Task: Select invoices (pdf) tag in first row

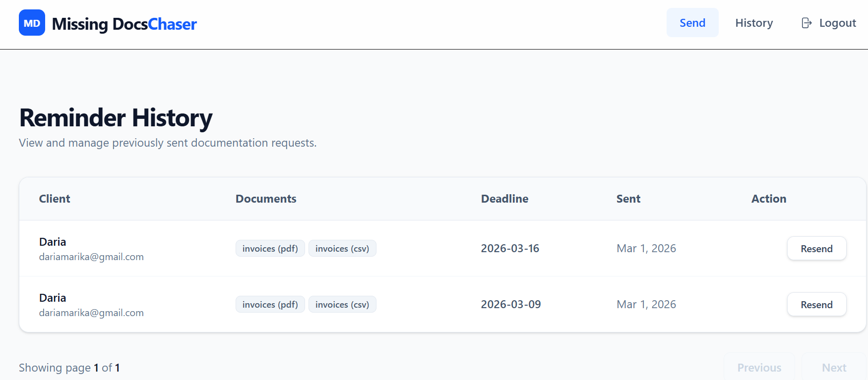Action: coord(270,249)
